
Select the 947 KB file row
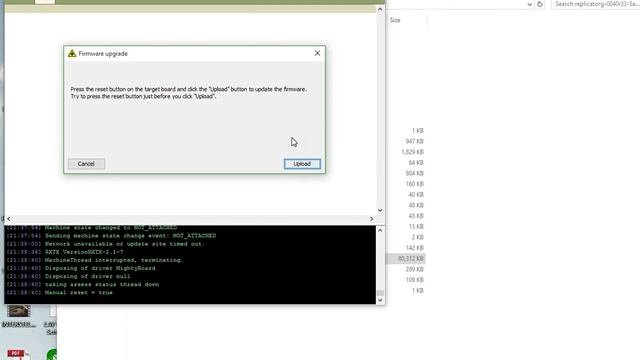pyautogui.click(x=414, y=141)
